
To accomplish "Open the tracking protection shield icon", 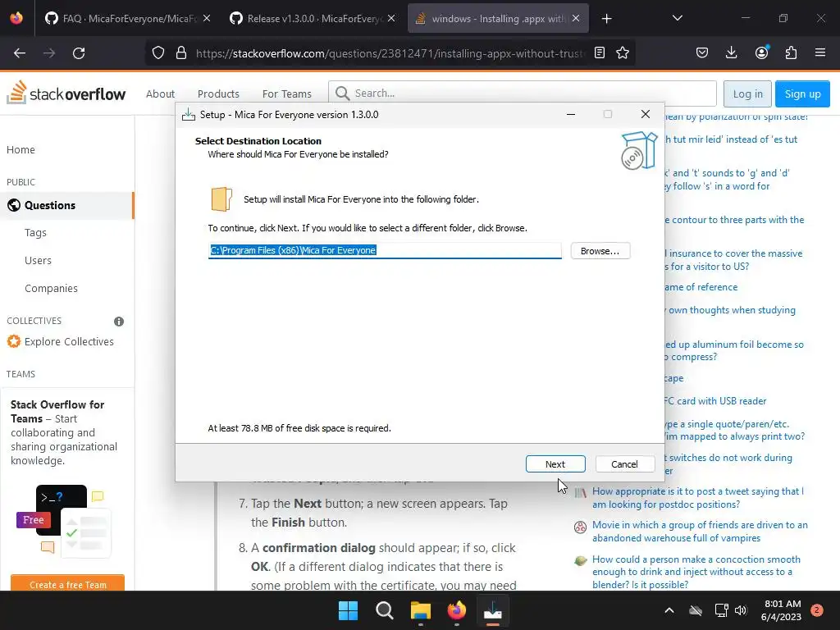I will point(158,52).
